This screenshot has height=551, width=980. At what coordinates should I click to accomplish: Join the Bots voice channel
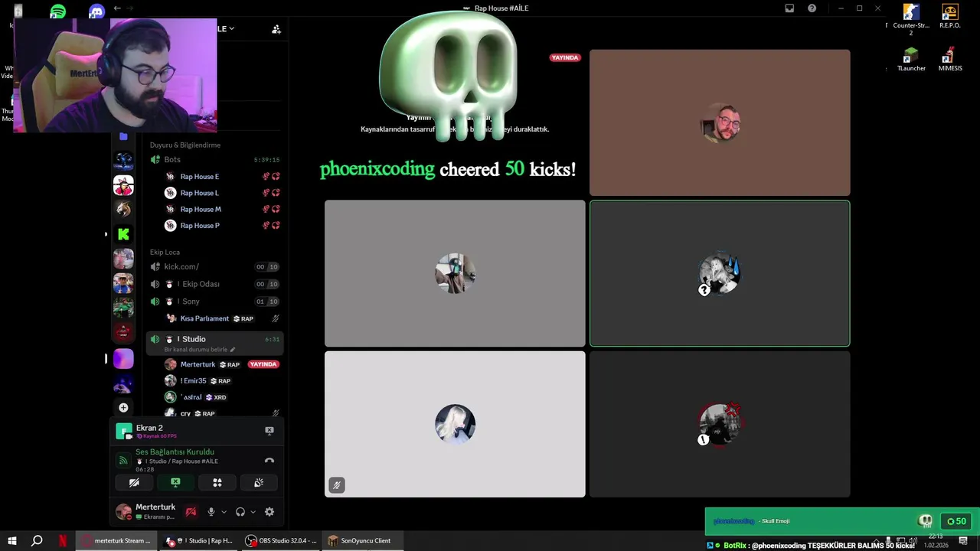click(215, 159)
